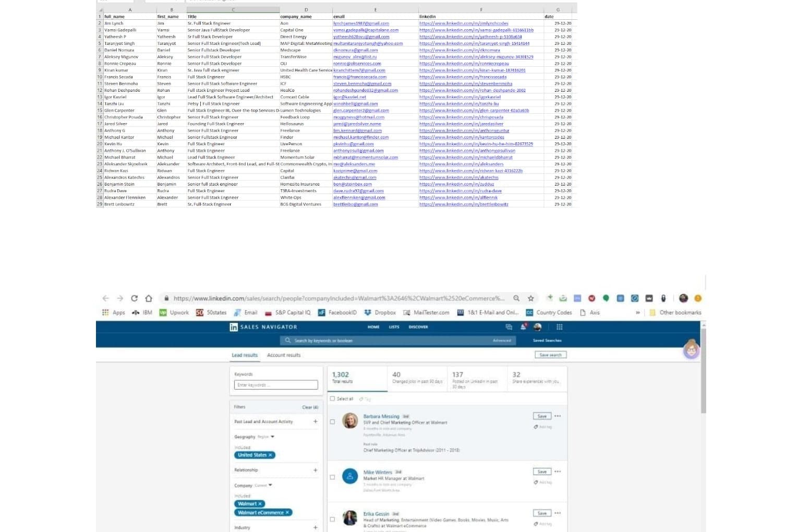Open the FacebookID bookmark

point(337,312)
